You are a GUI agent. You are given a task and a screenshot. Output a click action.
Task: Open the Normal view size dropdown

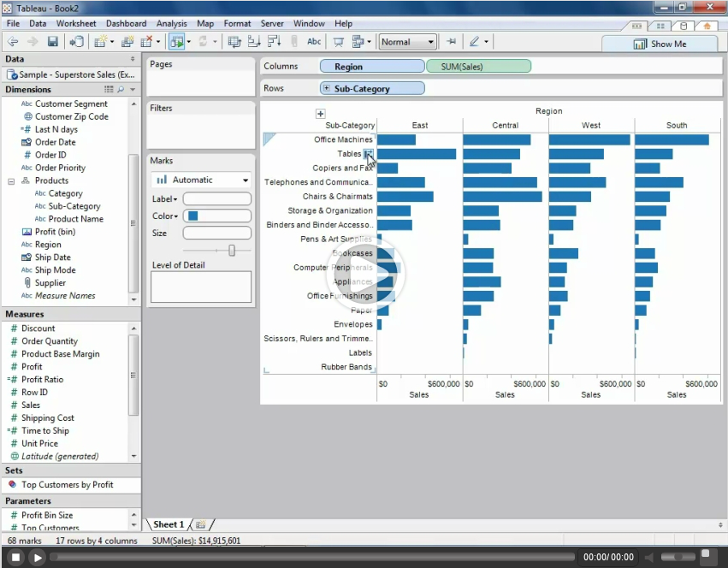click(407, 42)
